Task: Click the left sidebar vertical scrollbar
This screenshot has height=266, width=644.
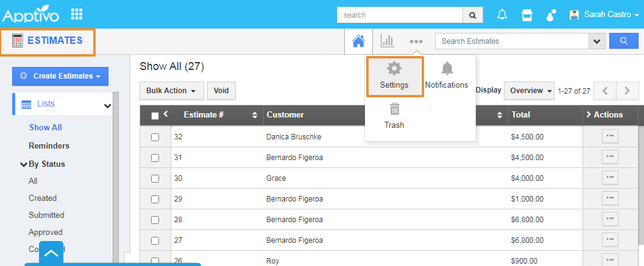Action: tap(116, 177)
